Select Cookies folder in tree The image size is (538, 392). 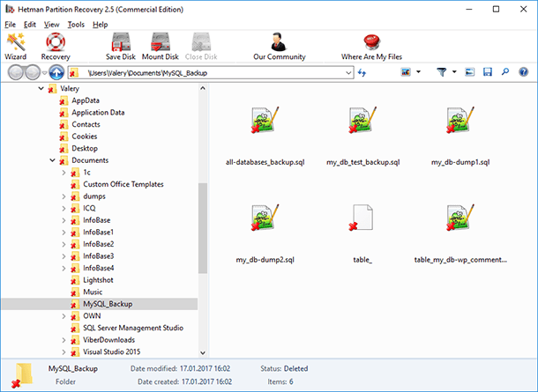click(85, 137)
